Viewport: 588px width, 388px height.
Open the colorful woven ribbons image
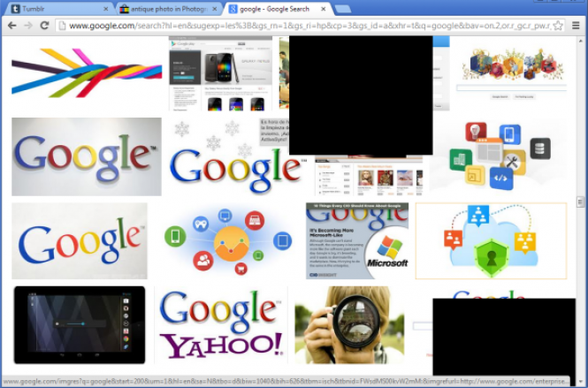(86, 72)
